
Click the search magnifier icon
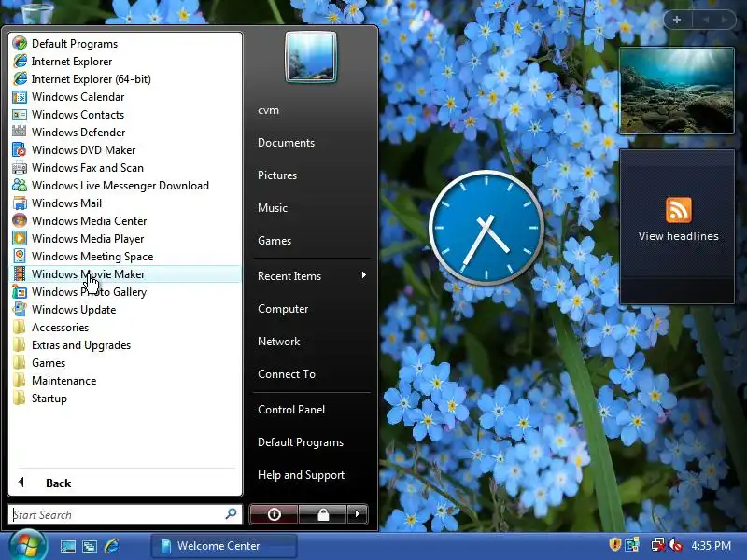coord(231,514)
